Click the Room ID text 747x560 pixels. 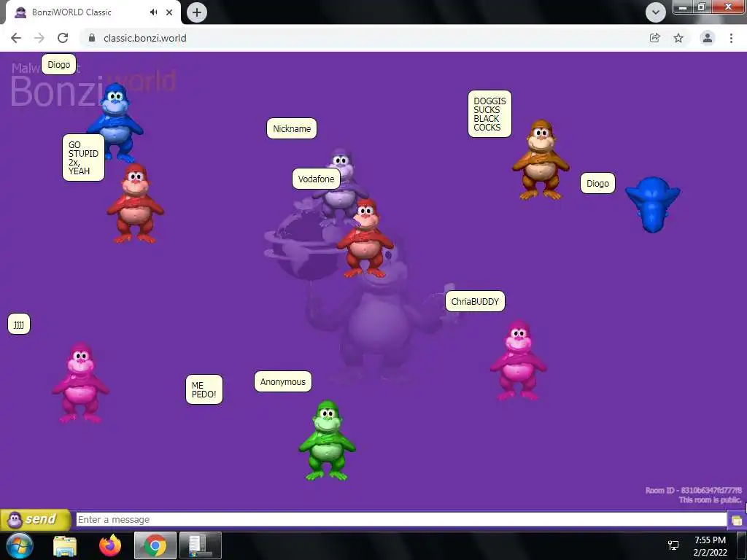point(693,491)
